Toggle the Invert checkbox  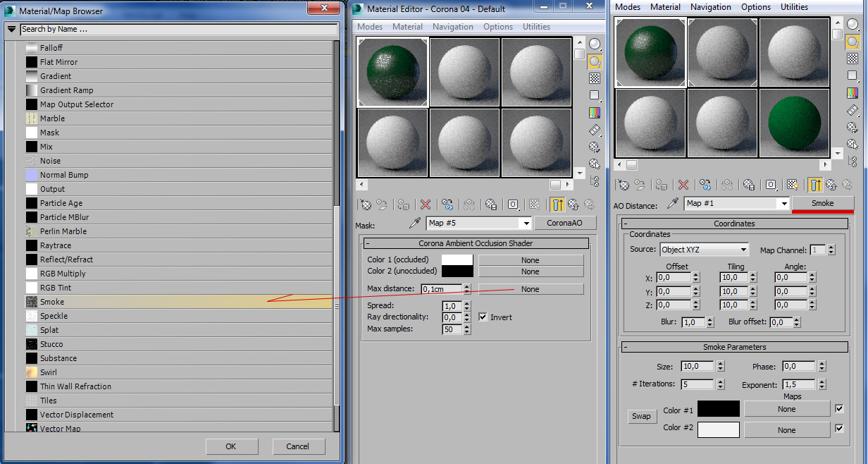click(483, 317)
